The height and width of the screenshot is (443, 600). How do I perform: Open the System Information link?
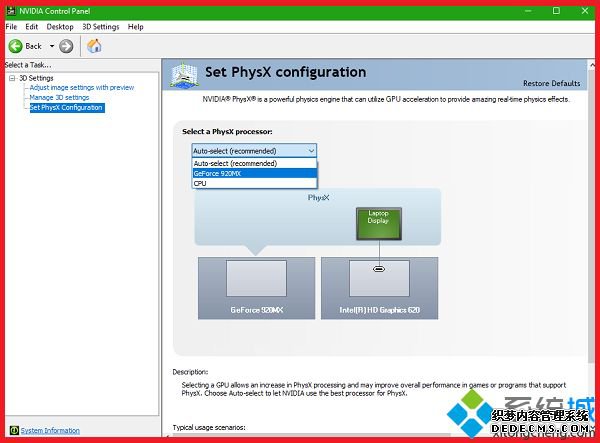[50, 430]
